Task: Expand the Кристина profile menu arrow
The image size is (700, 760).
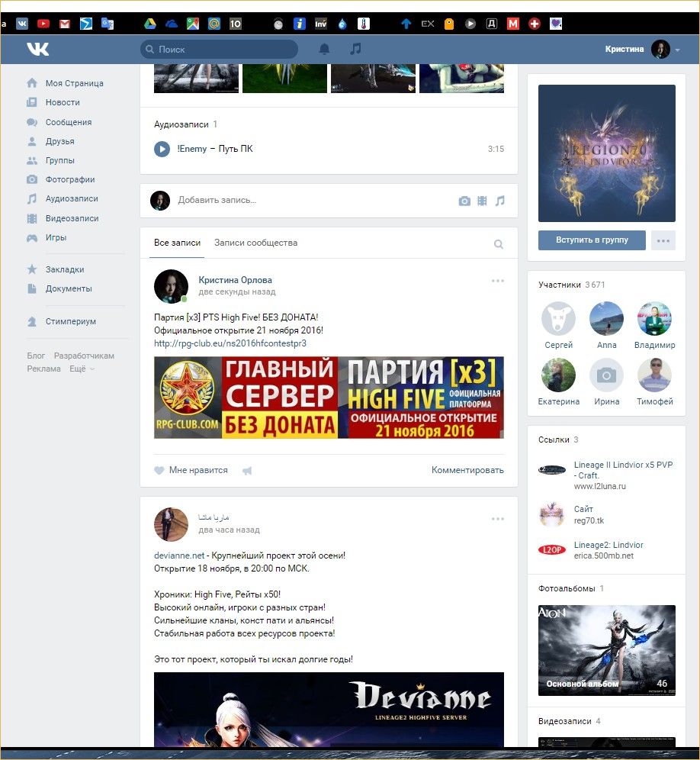Action: click(677, 50)
